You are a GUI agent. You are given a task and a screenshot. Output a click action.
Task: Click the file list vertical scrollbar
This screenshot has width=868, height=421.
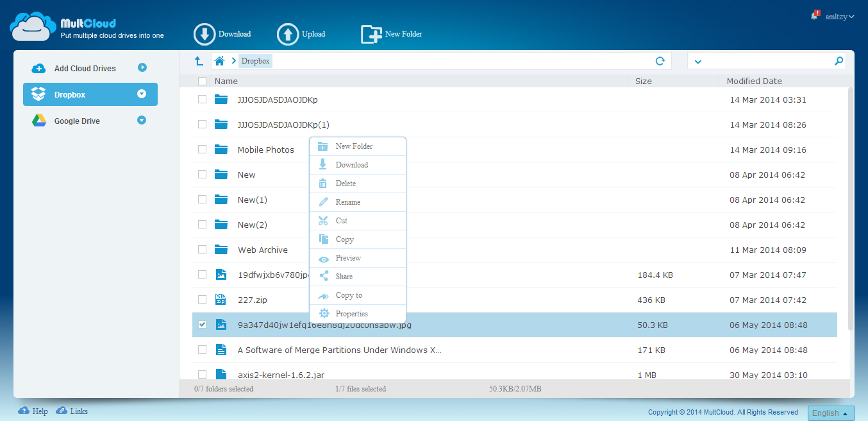pyautogui.click(x=850, y=209)
